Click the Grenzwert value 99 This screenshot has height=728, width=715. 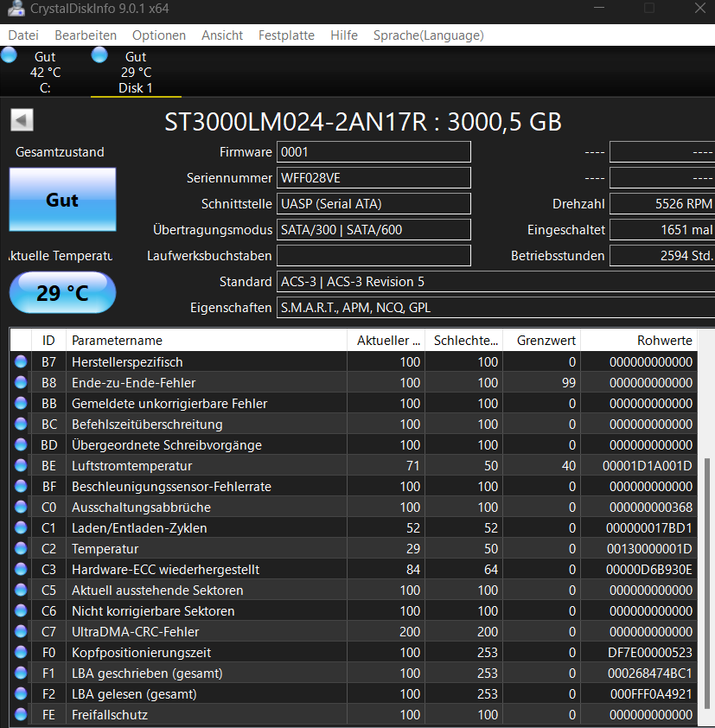568,382
